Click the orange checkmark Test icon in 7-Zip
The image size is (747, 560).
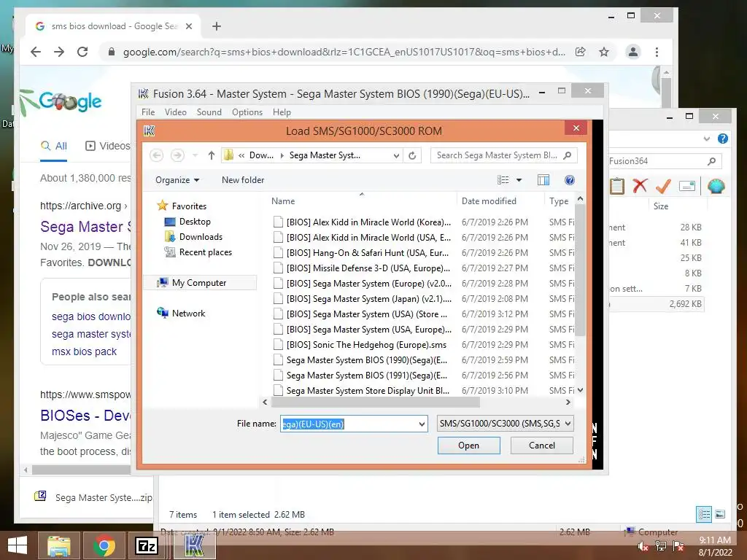click(x=663, y=186)
